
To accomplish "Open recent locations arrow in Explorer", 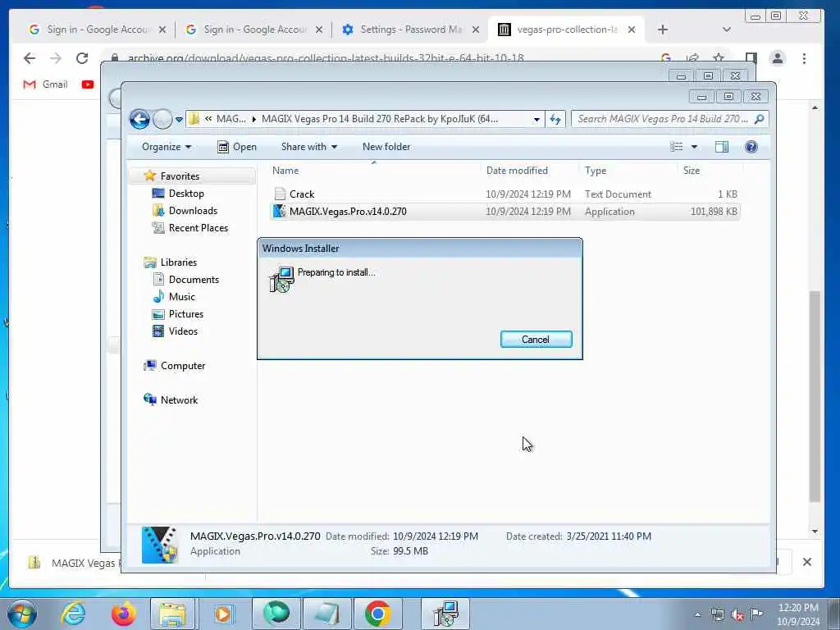I will tap(179, 120).
